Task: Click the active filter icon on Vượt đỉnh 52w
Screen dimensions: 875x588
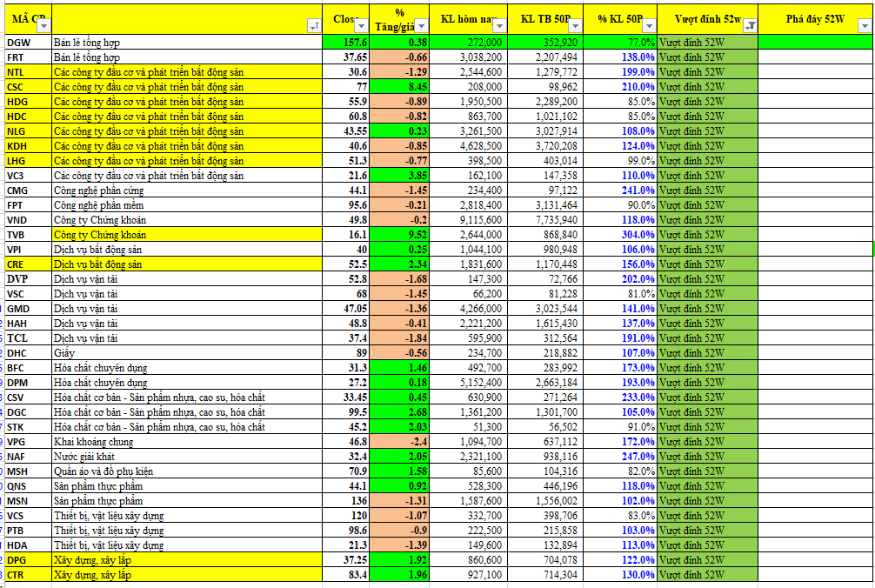Action: [751, 27]
